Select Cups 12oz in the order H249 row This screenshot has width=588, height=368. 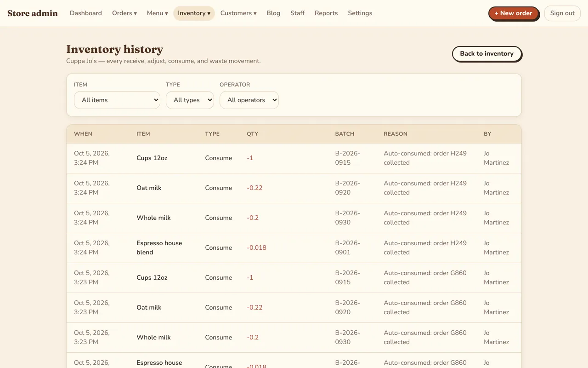(152, 158)
